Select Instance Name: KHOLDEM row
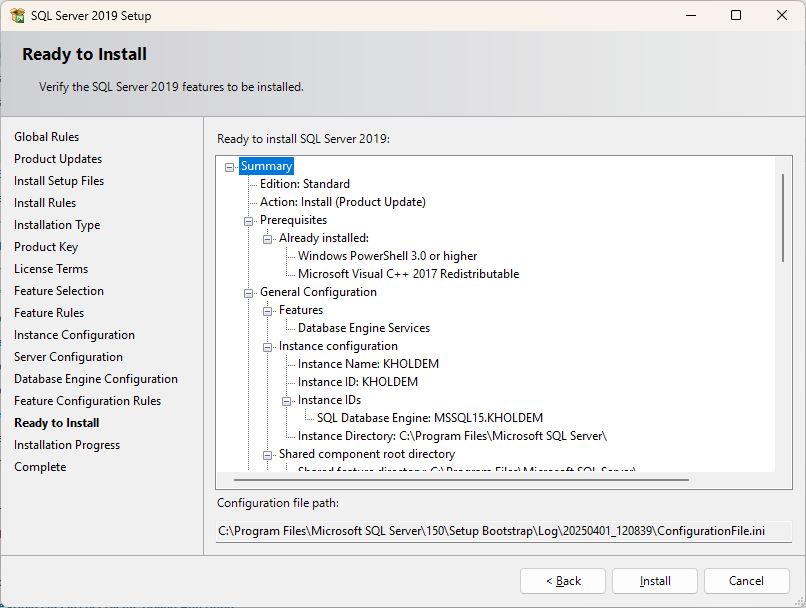Viewport: 806px width, 608px height. click(x=368, y=364)
